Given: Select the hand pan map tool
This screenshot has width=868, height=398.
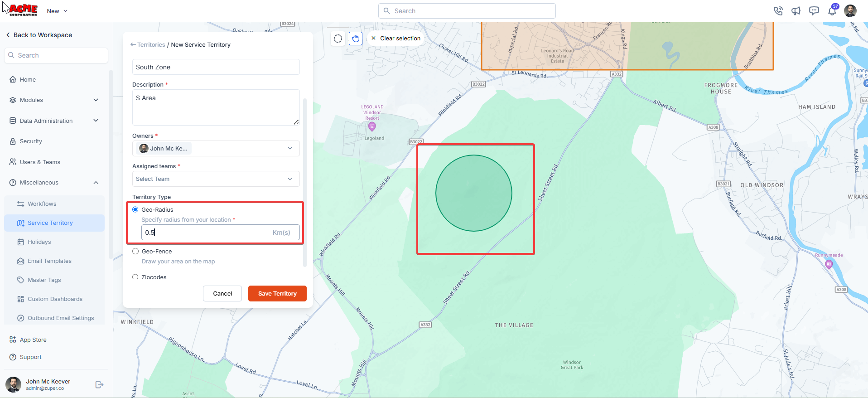Looking at the screenshot, I should coord(356,39).
